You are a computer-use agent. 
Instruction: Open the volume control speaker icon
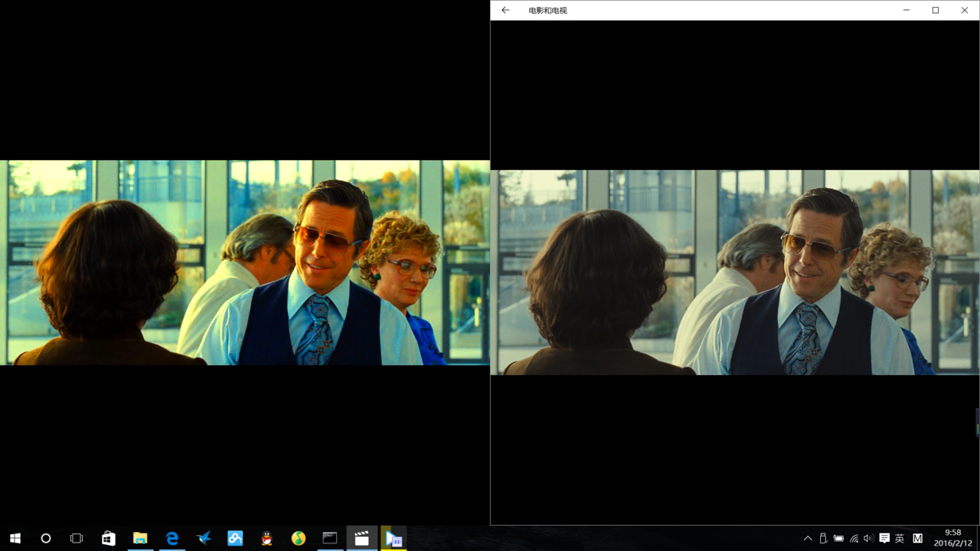tap(868, 539)
